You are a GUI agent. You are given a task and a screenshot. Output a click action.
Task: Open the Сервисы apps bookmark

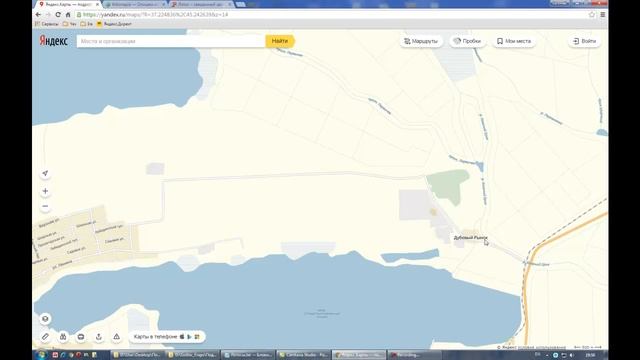[47, 24]
